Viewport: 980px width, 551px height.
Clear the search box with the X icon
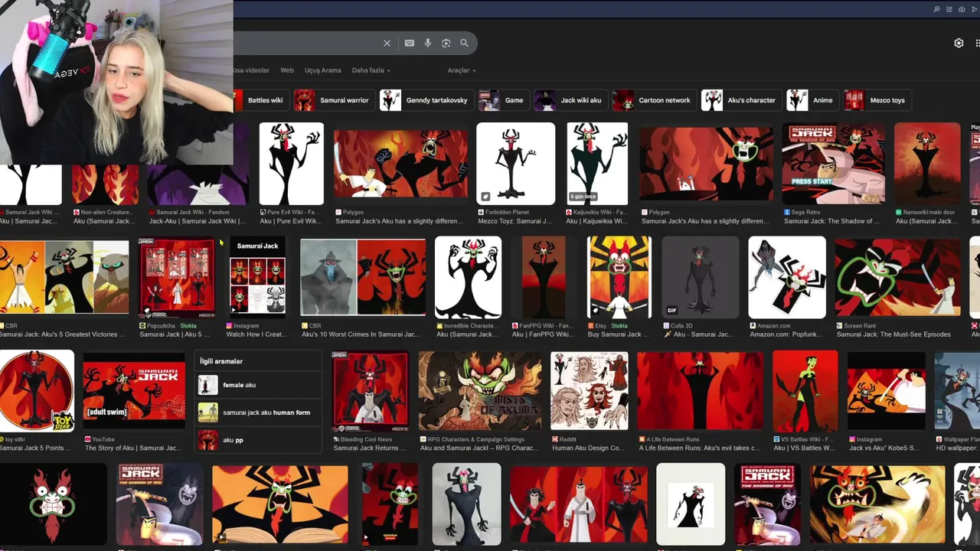(387, 44)
